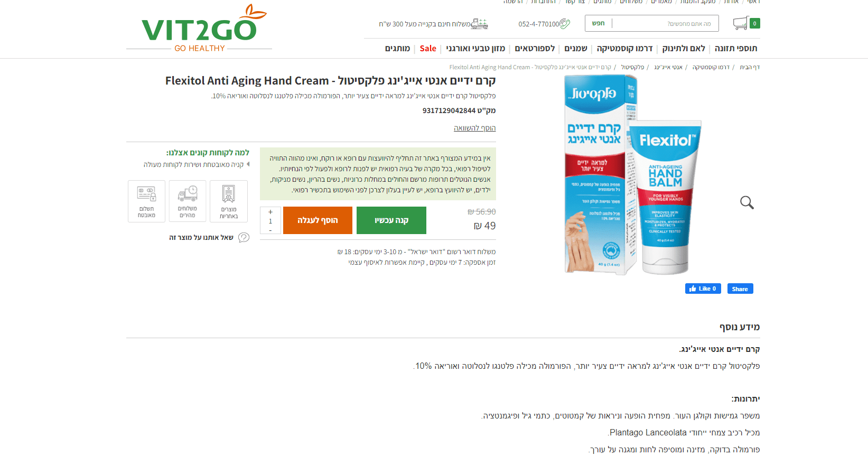Open the shopping cart icon

tap(741, 23)
